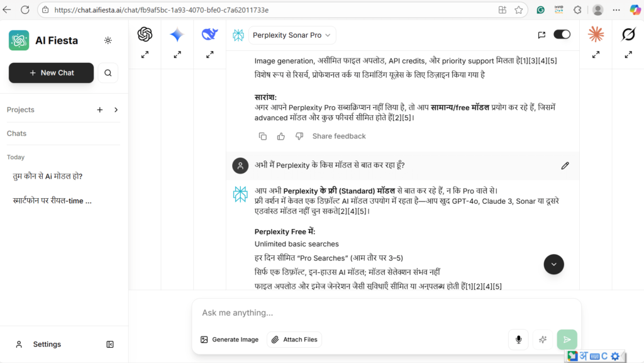Select the Gemini model column icon
Screen dimensions: 644x363
coord(177,35)
